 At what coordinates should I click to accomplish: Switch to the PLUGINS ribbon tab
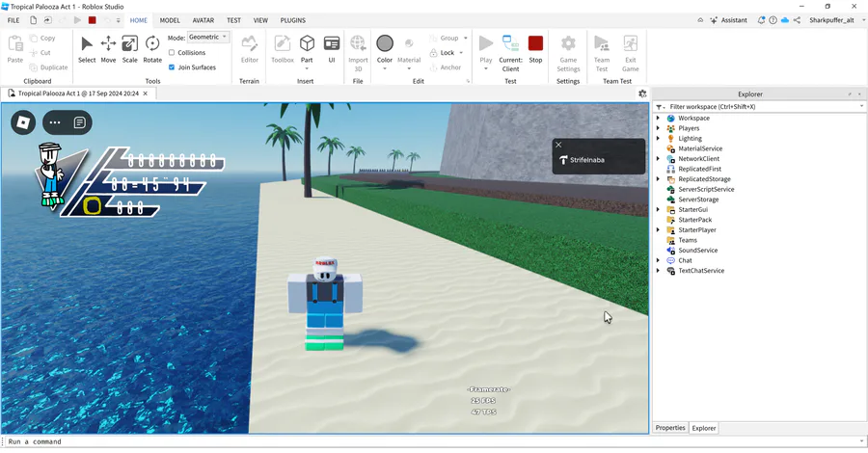coord(293,20)
